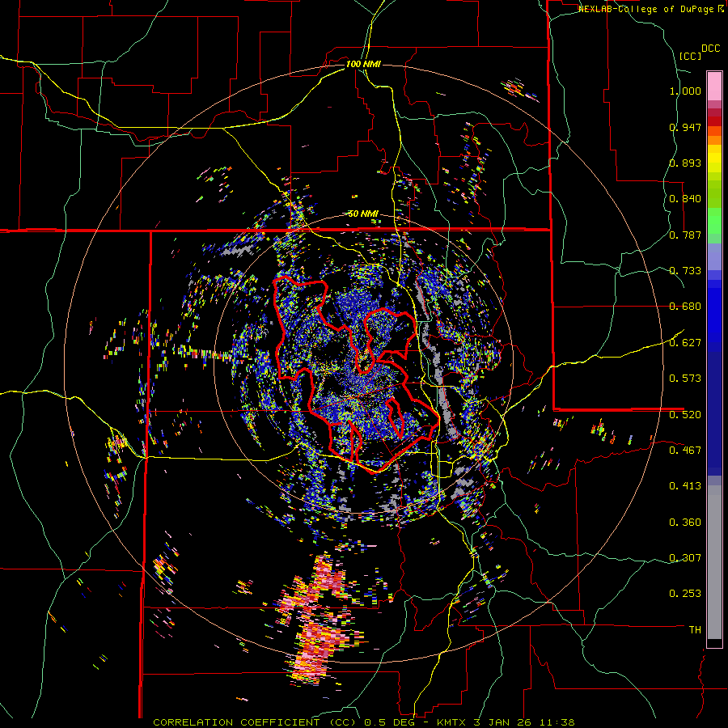
Task: Pick the gray segment of the color bar
Action: click(x=714, y=562)
